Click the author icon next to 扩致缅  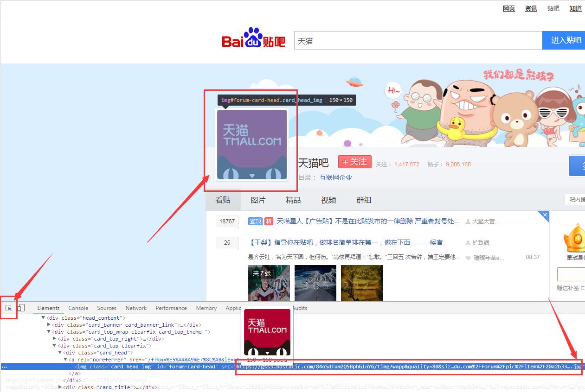click(x=468, y=243)
